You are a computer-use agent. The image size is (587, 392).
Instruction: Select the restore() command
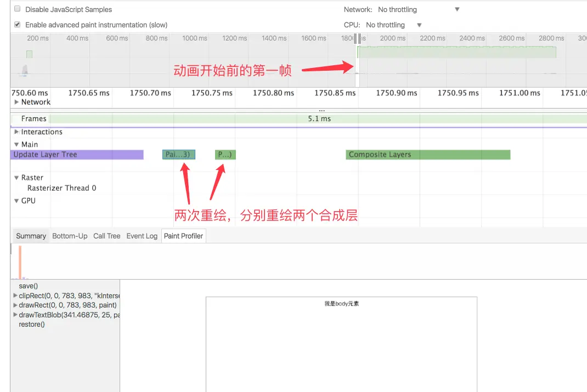point(32,325)
